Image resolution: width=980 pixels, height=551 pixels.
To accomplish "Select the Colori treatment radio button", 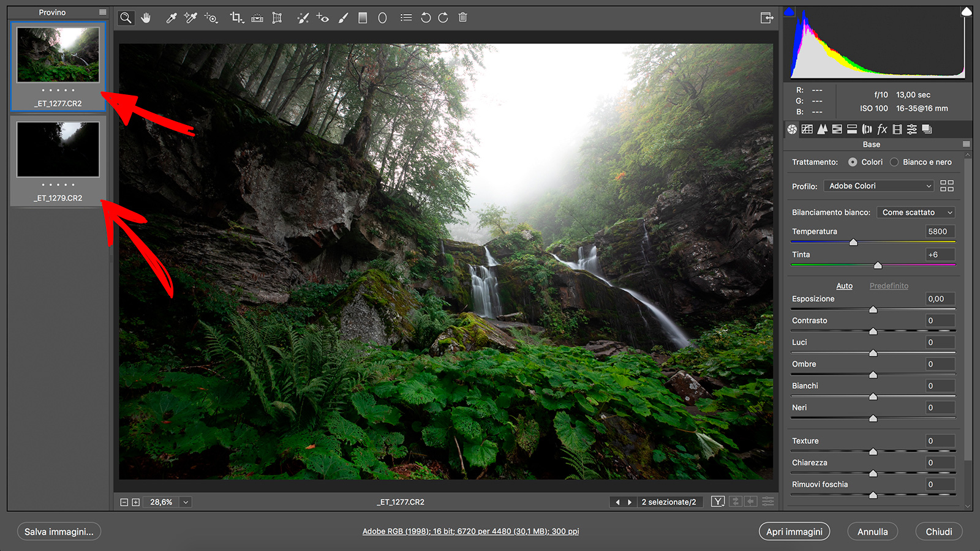I will 853,162.
